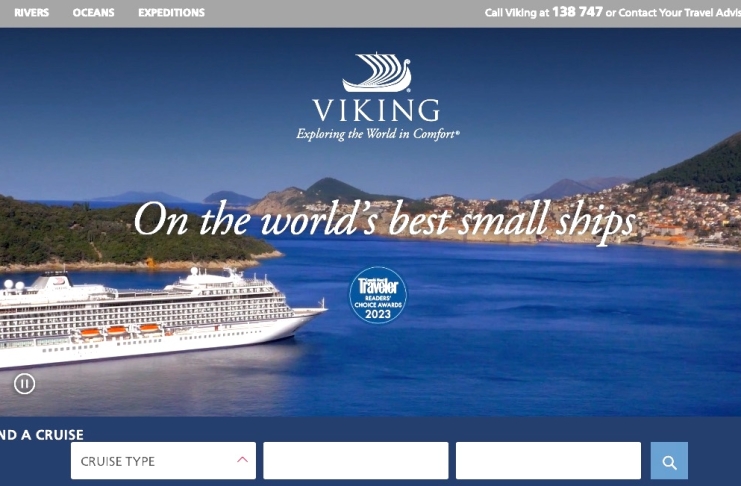Click the Exploring the World in Comfort tagline
This screenshot has width=741, height=486.
click(378, 134)
